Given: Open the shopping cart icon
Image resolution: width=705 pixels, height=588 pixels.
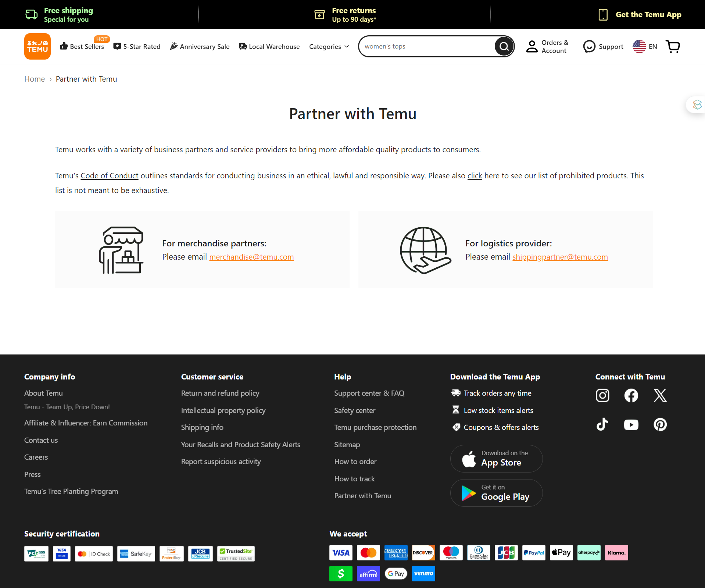Looking at the screenshot, I should point(673,46).
